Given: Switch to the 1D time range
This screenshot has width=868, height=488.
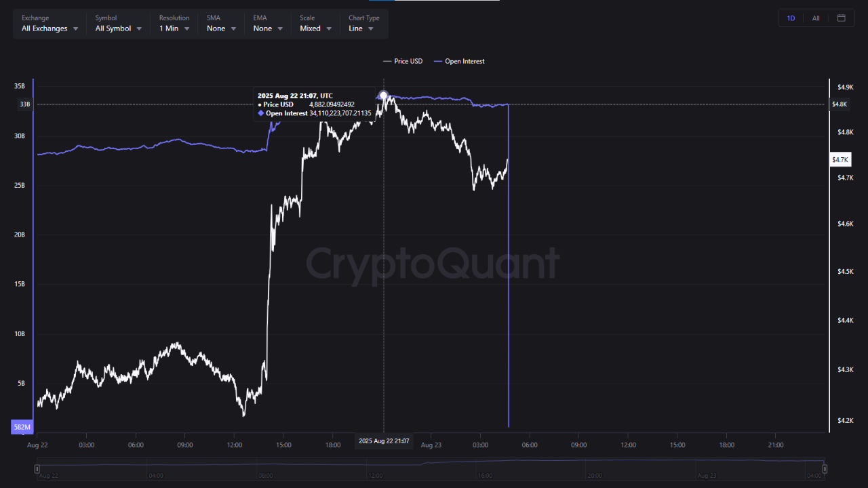Looking at the screenshot, I should [791, 18].
